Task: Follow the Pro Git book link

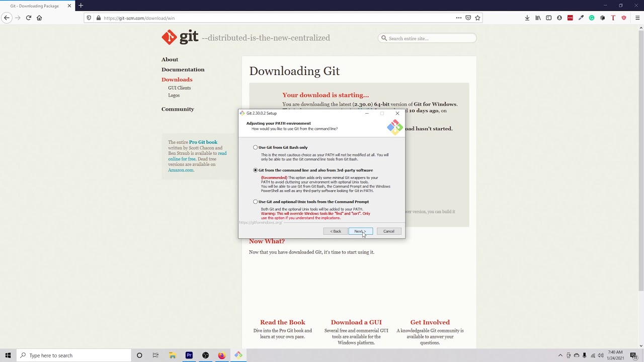Action: point(203,142)
